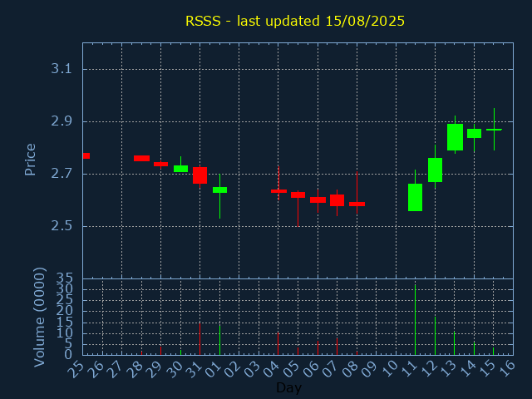Select the red candlestick for day 29
The height and width of the screenshot is (399, 532).
(x=160, y=164)
